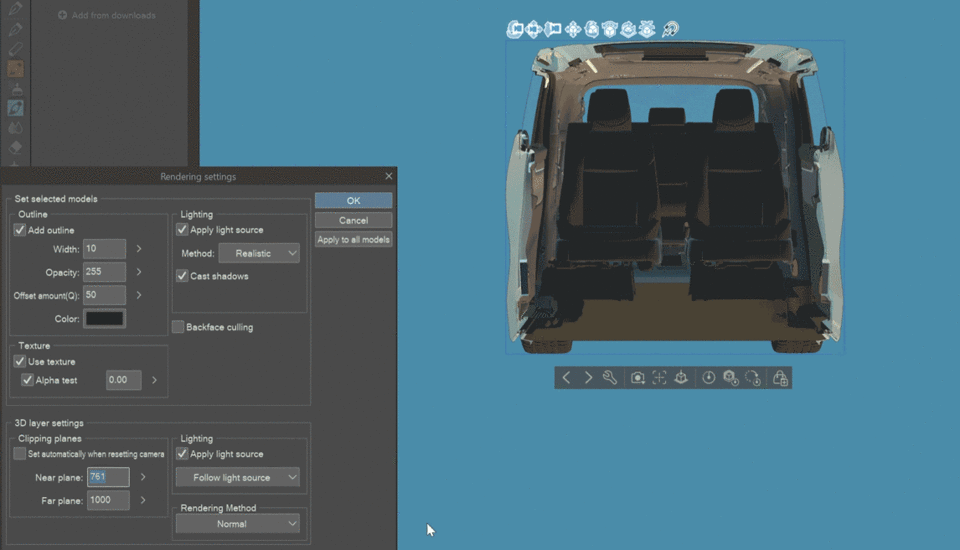Click the lock icon in the 3D launcher
960x550 pixels.
[x=780, y=378]
